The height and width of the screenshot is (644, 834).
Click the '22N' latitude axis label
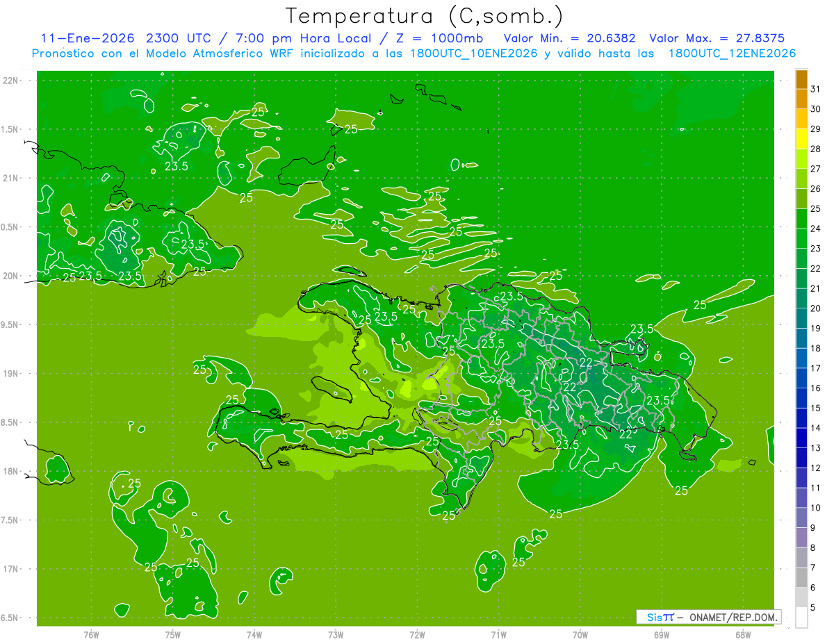click(x=11, y=80)
